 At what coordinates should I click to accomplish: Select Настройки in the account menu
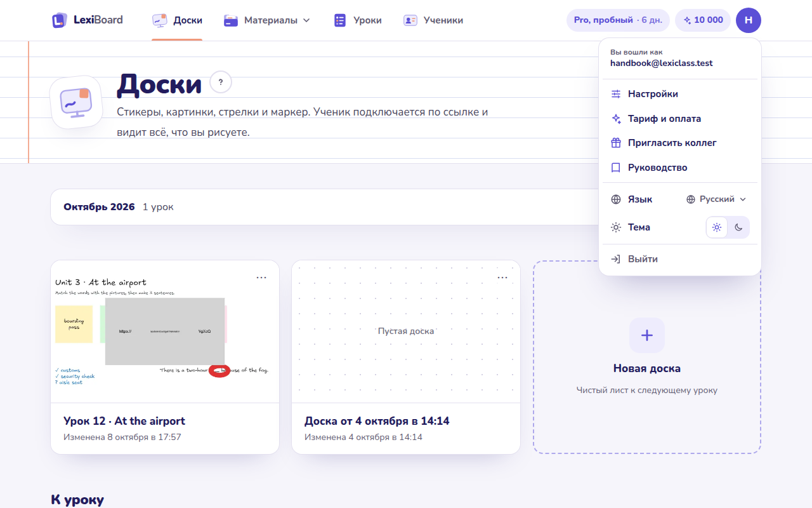click(x=679, y=94)
